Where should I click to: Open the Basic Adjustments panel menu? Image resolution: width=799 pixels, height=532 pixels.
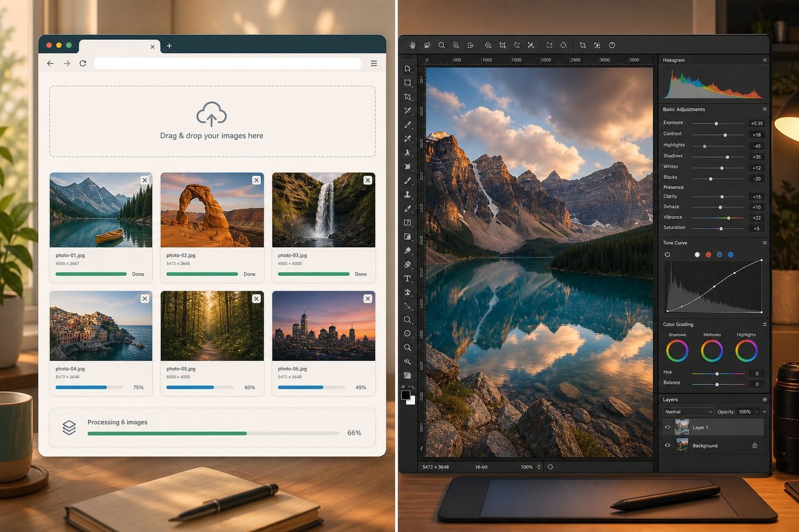(x=765, y=109)
